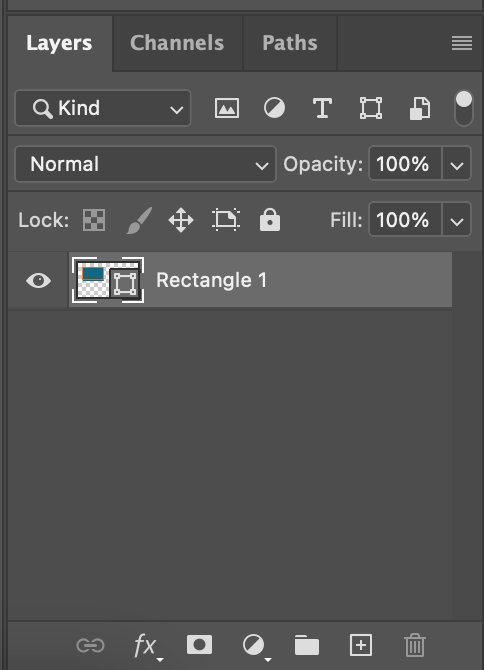Add a layer style with fx
This screenshot has height=670, width=484.
coord(146,645)
